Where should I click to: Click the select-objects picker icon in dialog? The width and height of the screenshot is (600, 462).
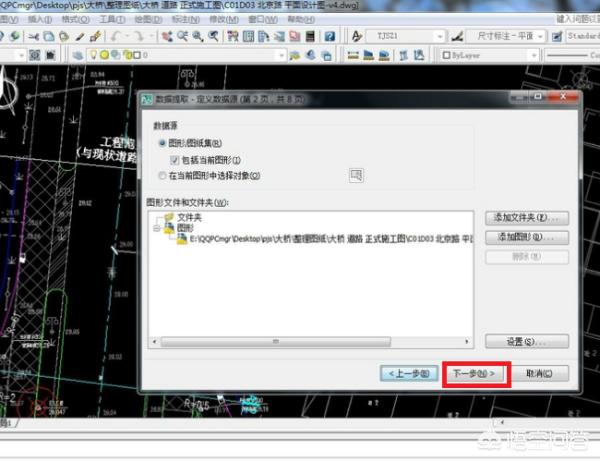(355, 175)
